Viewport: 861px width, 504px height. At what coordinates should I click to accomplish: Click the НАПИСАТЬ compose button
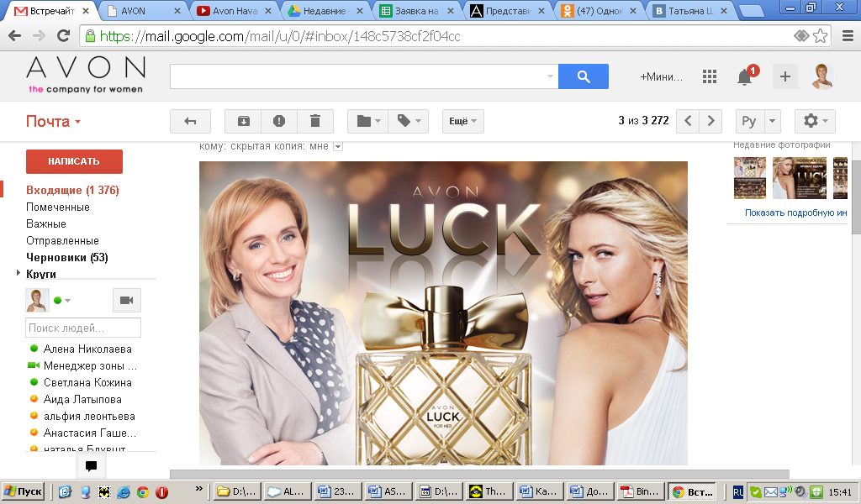tap(74, 161)
